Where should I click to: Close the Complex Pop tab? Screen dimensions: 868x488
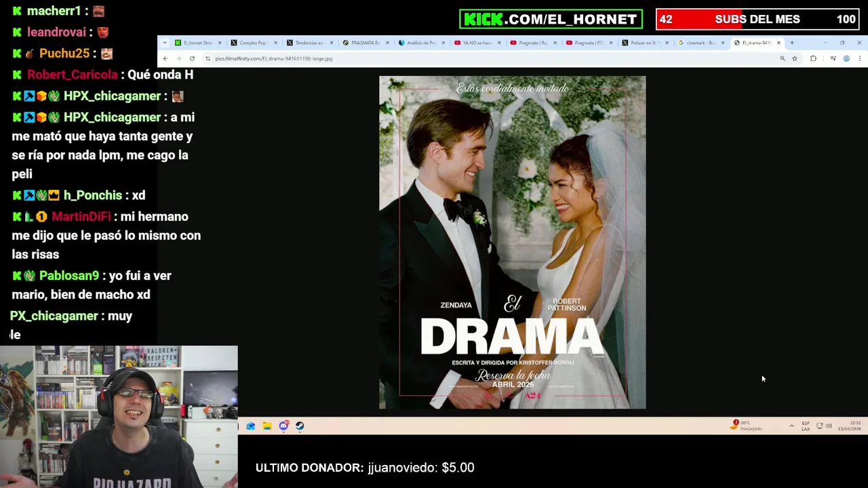pyautogui.click(x=275, y=43)
